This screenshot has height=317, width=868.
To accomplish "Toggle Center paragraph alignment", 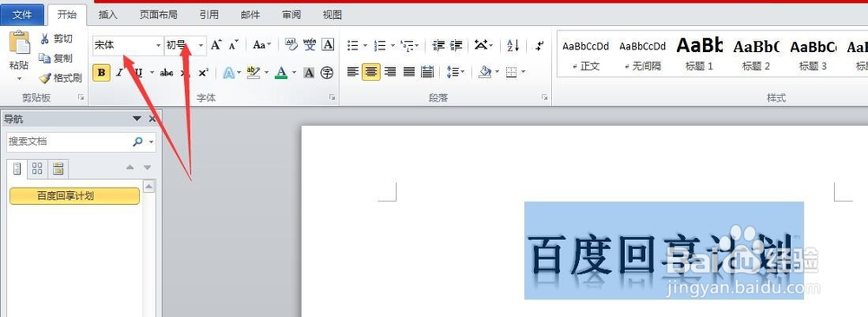I will pyautogui.click(x=371, y=71).
